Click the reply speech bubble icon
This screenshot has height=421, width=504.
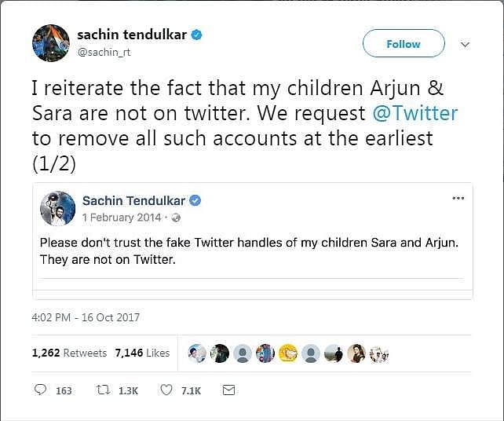(x=42, y=390)
